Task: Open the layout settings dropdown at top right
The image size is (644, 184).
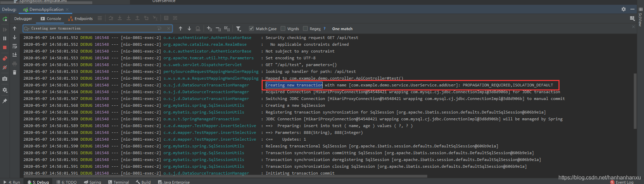Action: pos(632,18)
